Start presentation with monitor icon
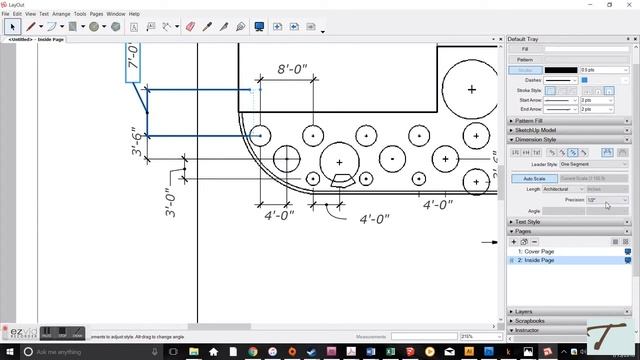The width and height of the screenshot is (640, 360). pos(259,27)
